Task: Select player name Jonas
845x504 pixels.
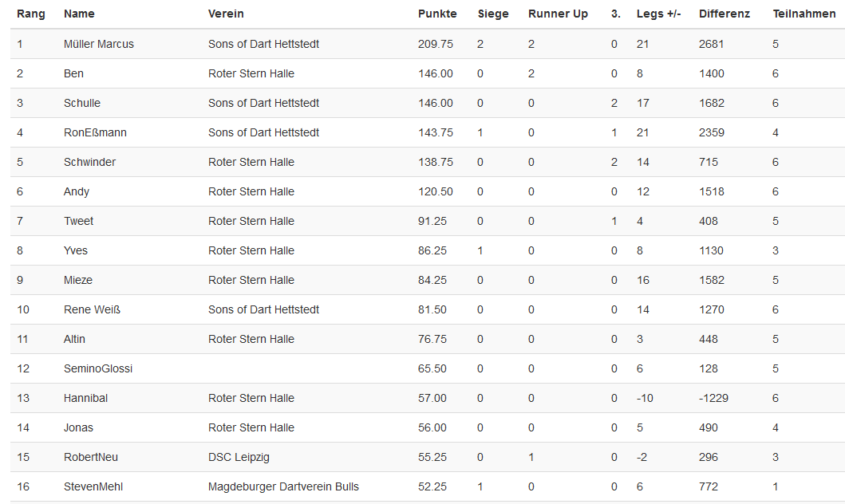Action: (x=78, y=428)
